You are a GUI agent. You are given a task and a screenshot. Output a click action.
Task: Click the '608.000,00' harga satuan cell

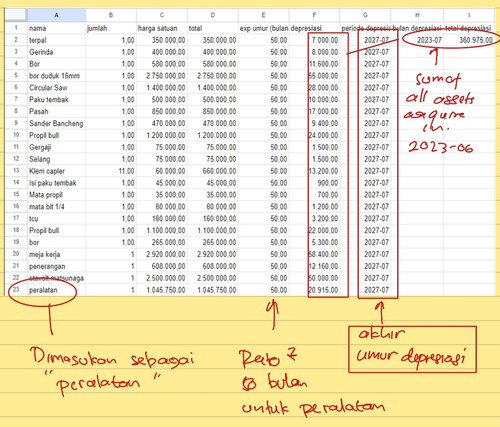tap(162, 266)
